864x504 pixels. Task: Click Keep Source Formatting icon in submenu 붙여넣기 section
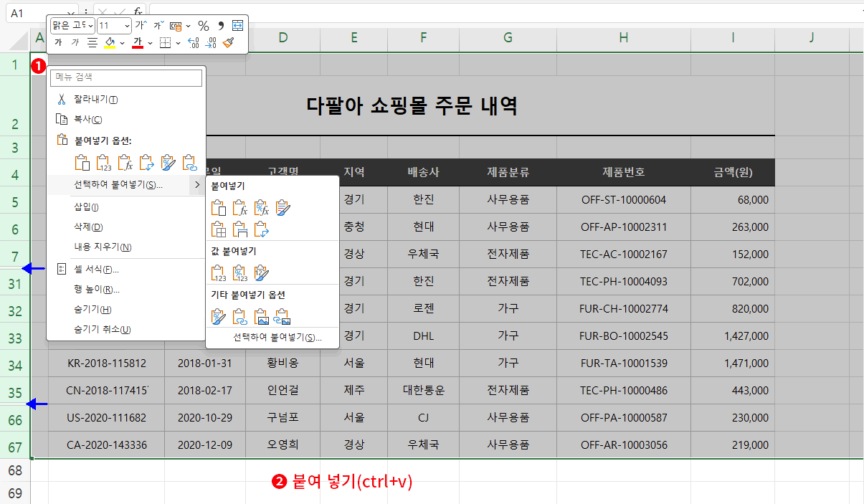[x=283, y=208]
